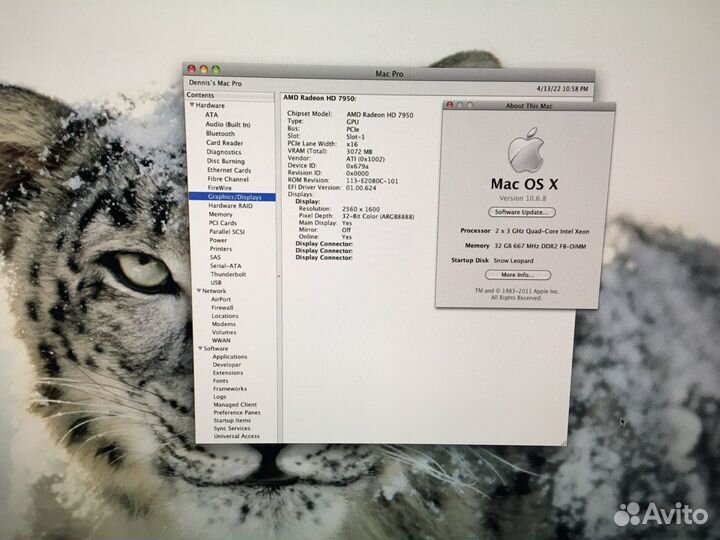Select highlighted Graphics/Displays row
This screenshot has width=720, height=540.
232,197
